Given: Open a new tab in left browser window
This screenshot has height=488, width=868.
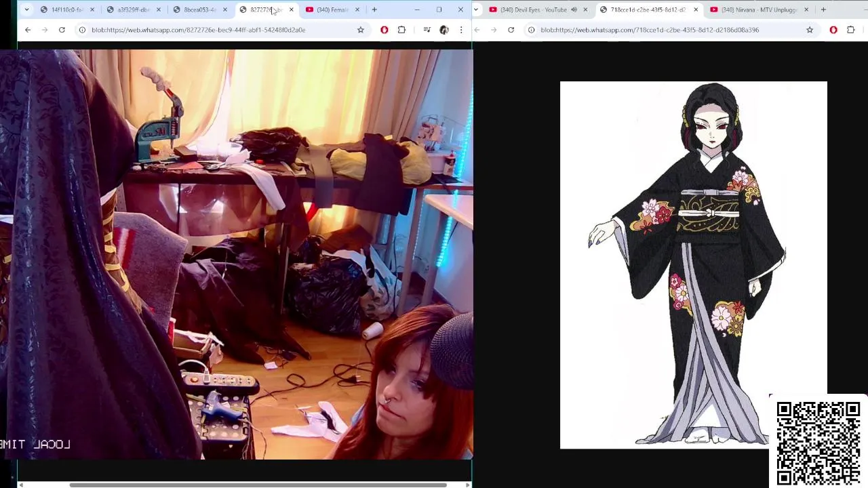Looking at the screenshot, I should pyautogui.click(x=374, y=9).
